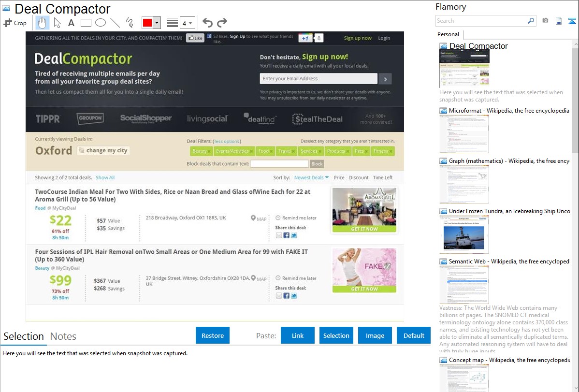
Task: Select the Crop tool
Action: (15, 23)
